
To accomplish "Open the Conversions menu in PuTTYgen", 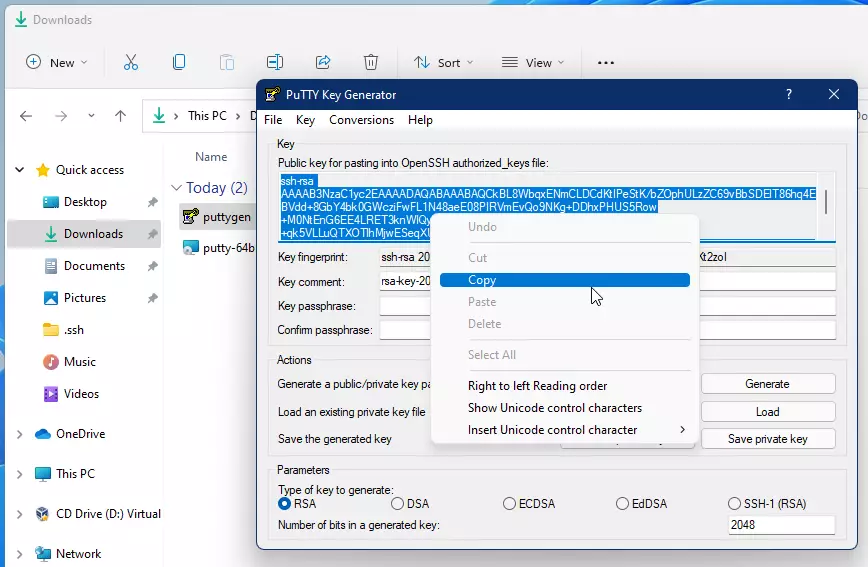I will 361,120.
